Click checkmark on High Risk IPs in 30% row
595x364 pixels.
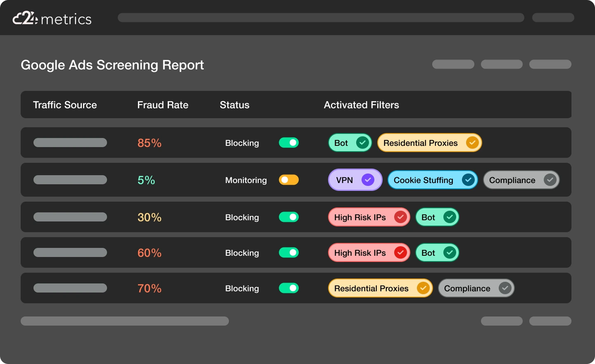click(400, 217)
